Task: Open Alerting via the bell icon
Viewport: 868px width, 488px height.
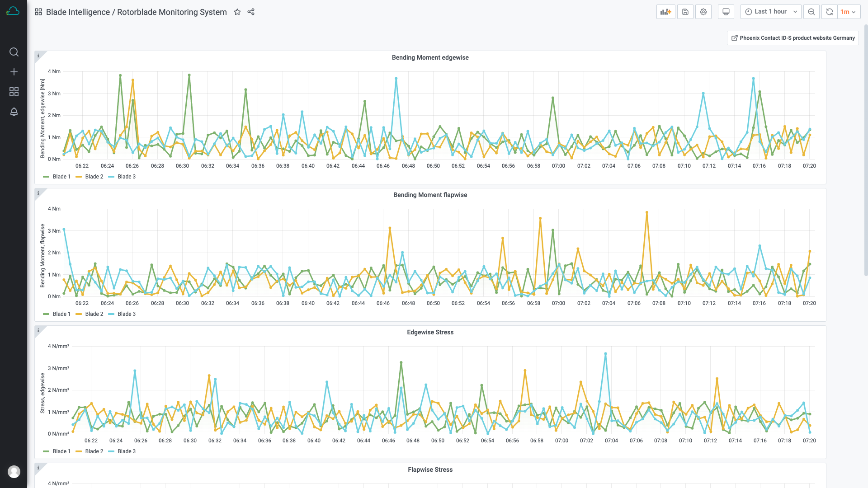Action: pos(14,112)
